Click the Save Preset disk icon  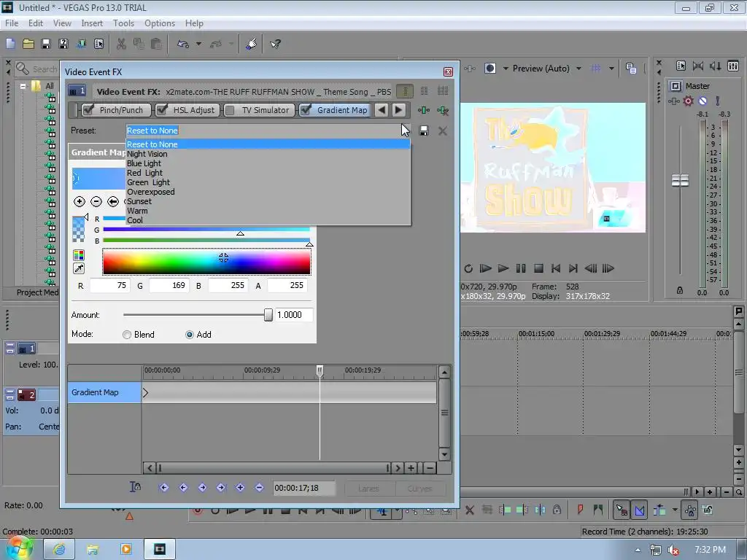(x=424, y=131)
